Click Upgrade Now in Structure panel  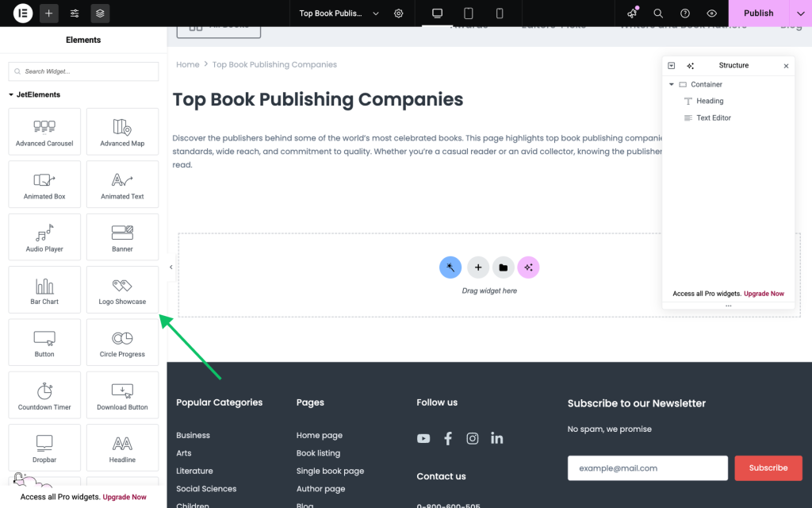click(764, 294)
